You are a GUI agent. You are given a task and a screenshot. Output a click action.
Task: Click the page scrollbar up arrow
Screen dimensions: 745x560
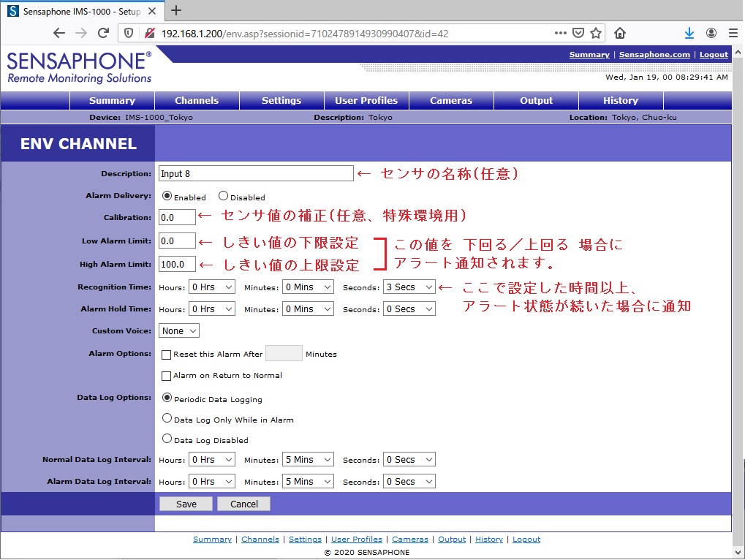738,51
